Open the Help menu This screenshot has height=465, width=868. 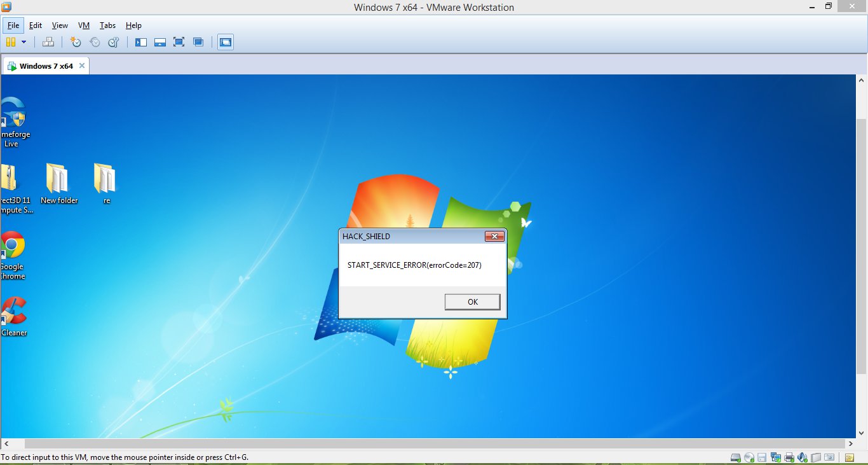point(133,25)
